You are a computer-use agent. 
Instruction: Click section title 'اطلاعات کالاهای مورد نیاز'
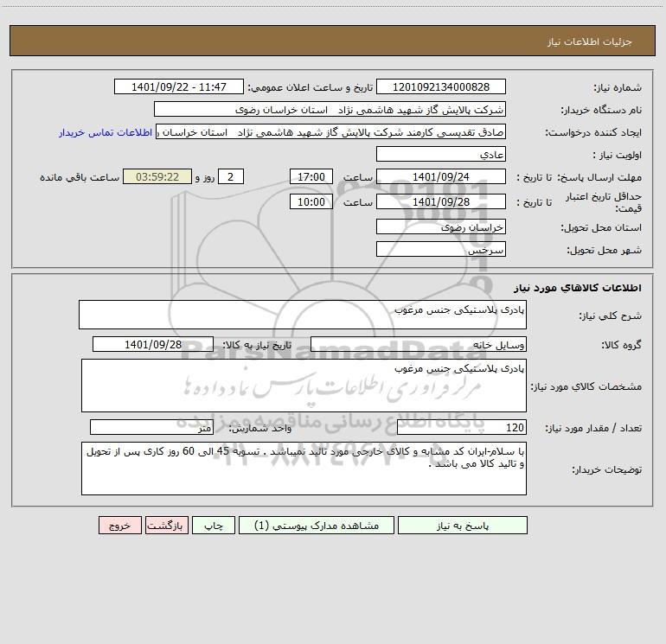tap(577, 288)
